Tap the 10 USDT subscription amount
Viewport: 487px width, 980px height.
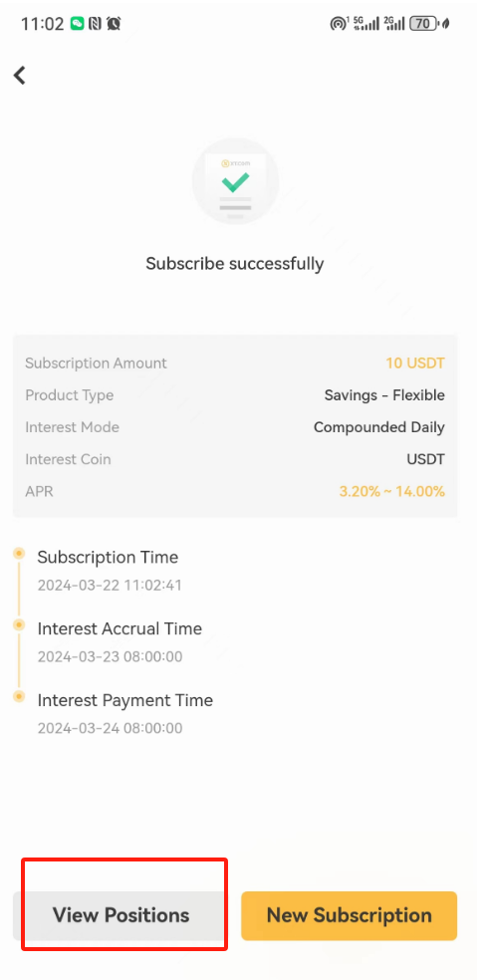tap(415, 364)
